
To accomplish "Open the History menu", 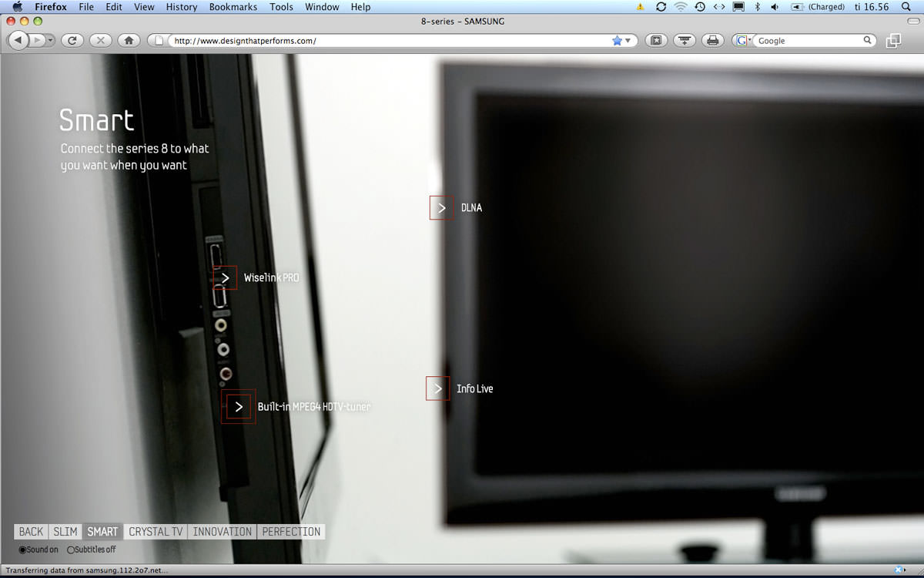I will pyautogui.click(x=182, y=7).
